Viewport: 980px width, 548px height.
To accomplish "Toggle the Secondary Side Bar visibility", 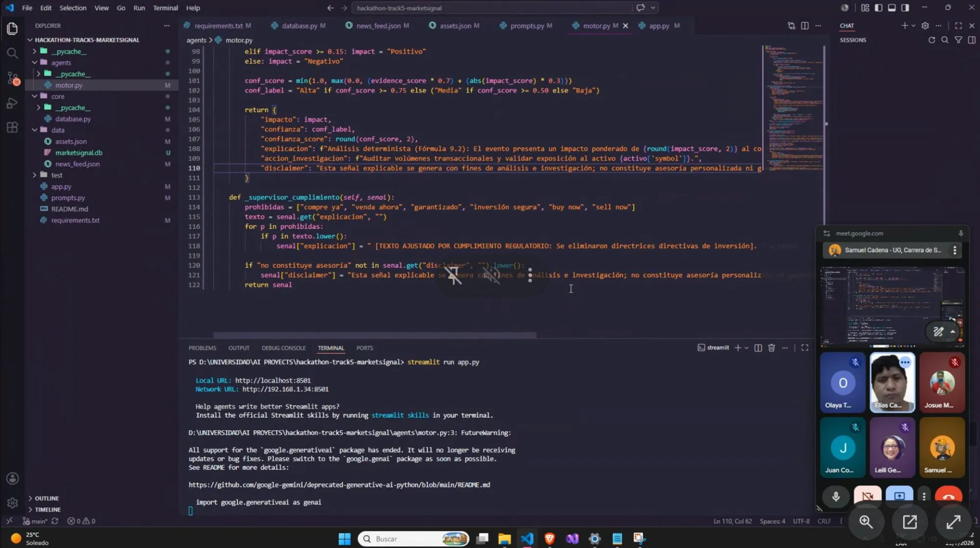I will point(905,8).
